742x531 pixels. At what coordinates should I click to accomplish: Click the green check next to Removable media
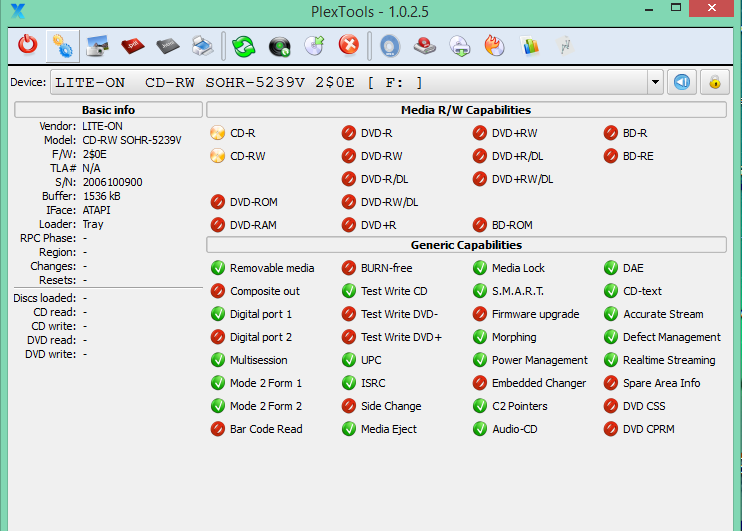[x=217, y=268]
